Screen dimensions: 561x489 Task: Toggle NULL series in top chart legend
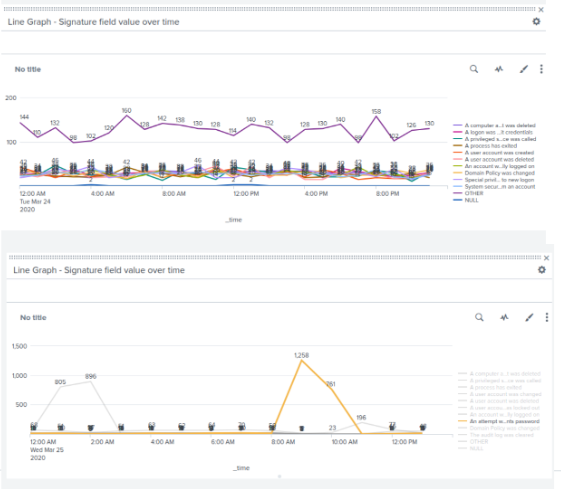coord(466,200)
